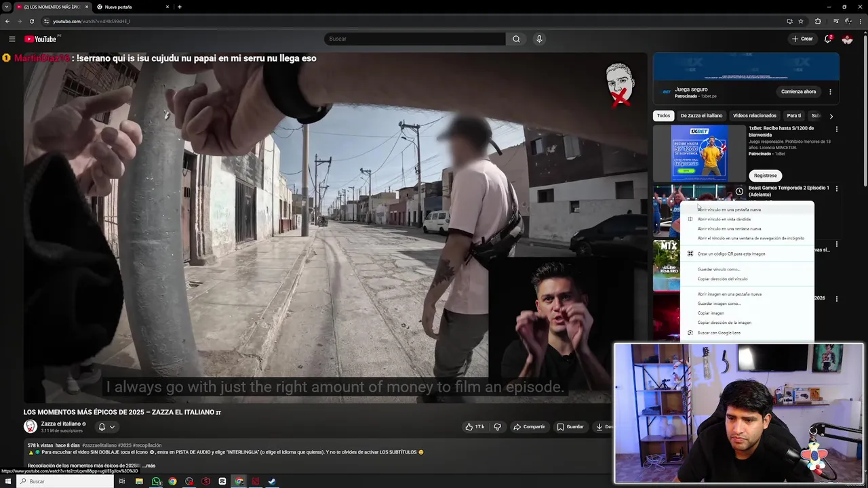Open the account avatar menu
The width and height of the screenshot is (868, 488).
click(847, 39)
